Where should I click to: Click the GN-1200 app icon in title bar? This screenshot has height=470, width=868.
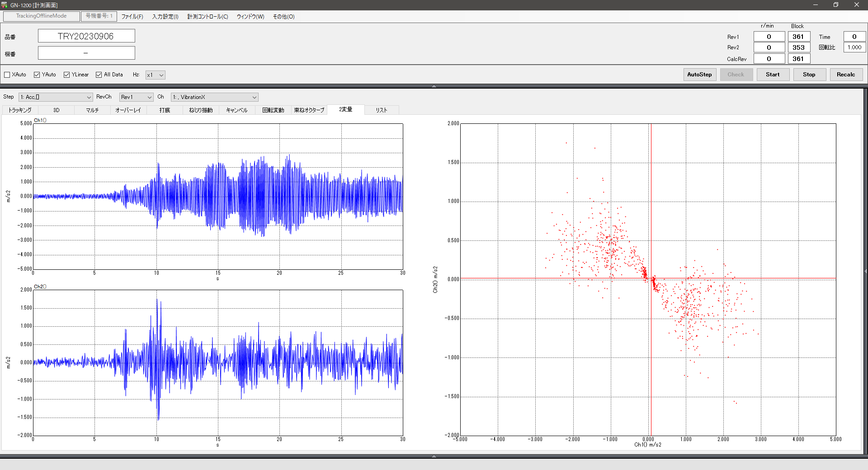pyautogui.click(x=5, y=5)
